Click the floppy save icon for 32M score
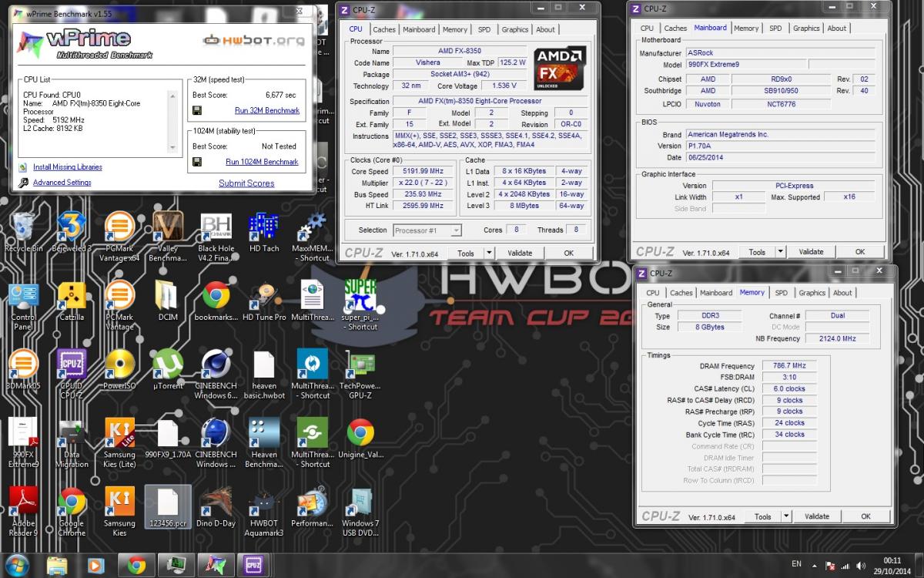The height and width of the screenshot is (578, 924). [x=197, y=110]
